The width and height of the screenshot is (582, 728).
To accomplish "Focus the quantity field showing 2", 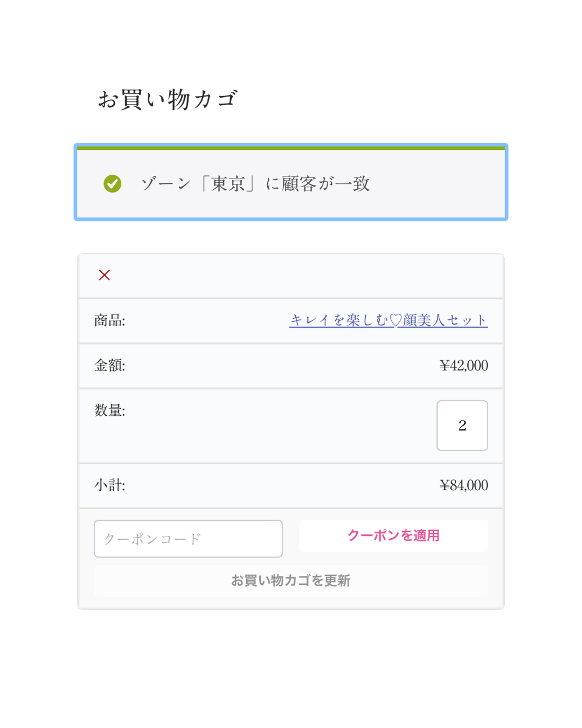I will pyautogui.click(x=462, y=425).
